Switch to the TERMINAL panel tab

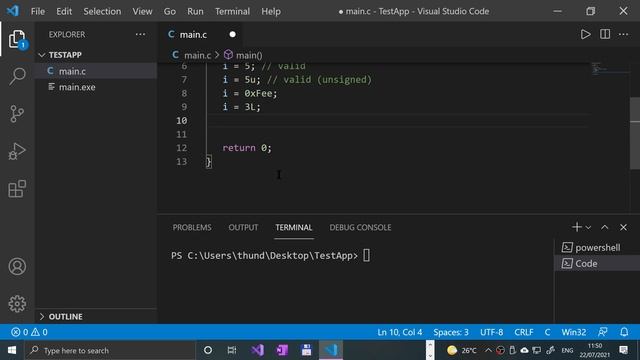click(x=293, y=227)
